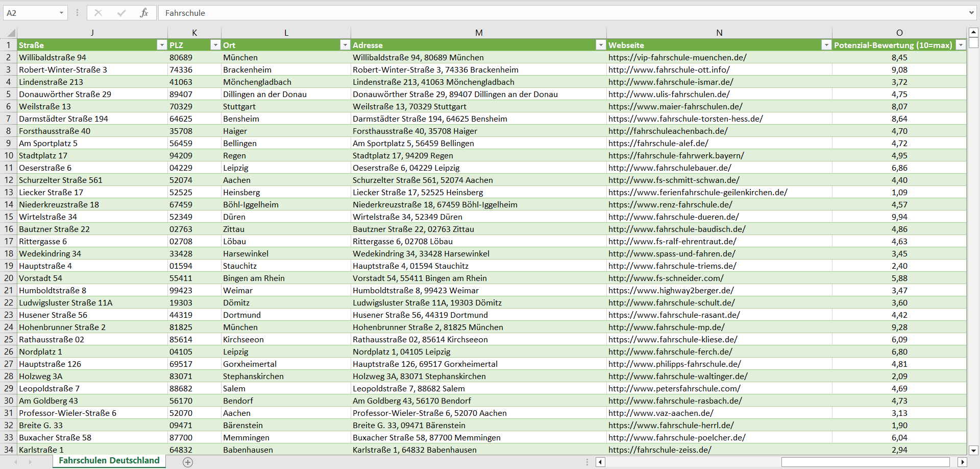Click the horizontal scrollbar thumb
980x469 pixels.
point(865,462)
